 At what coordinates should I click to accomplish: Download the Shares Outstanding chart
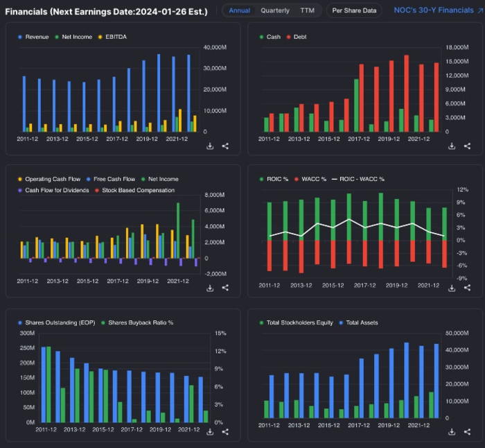210,432
